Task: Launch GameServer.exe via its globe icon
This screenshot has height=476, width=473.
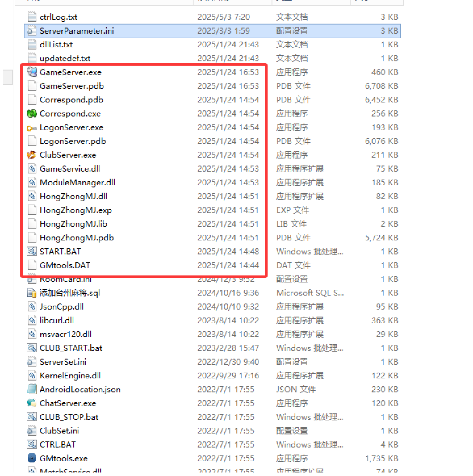Action: point(32,72)
